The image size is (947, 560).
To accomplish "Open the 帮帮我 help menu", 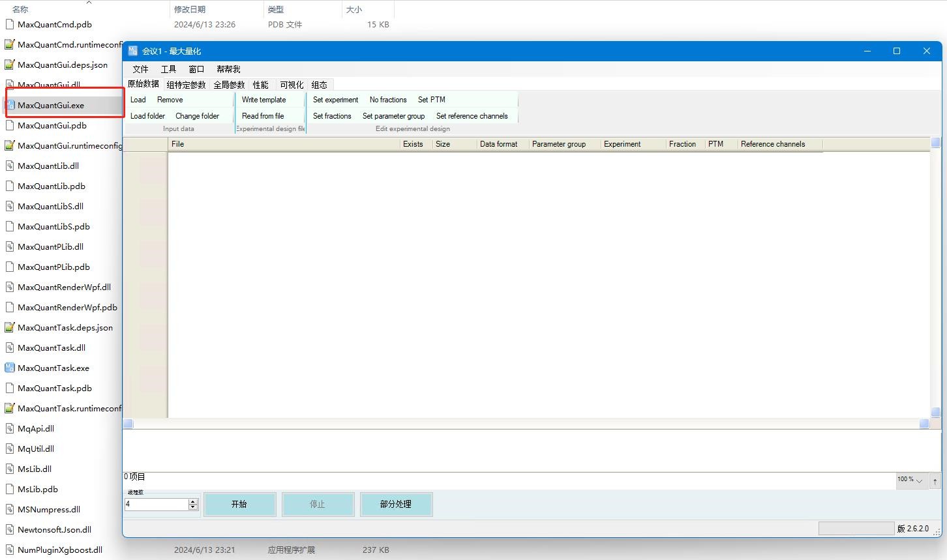I will pyautogui.click(x=228, y=68).
